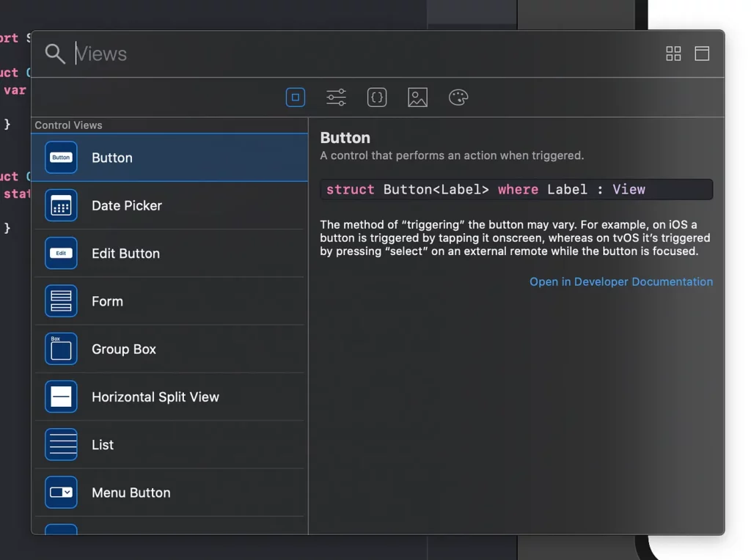Click the search magnifying glass icon

(x=55, y=54)
